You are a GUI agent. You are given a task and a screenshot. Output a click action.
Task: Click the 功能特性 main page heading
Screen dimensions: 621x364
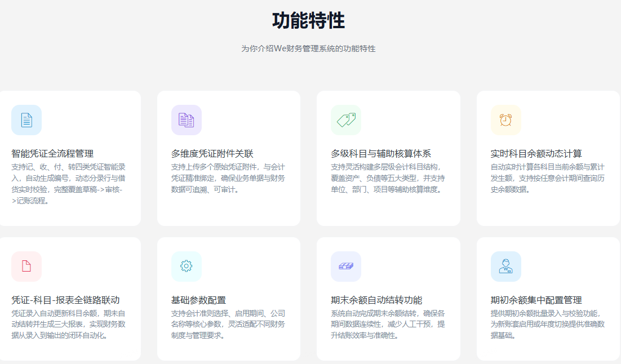(x=308, y=21)
